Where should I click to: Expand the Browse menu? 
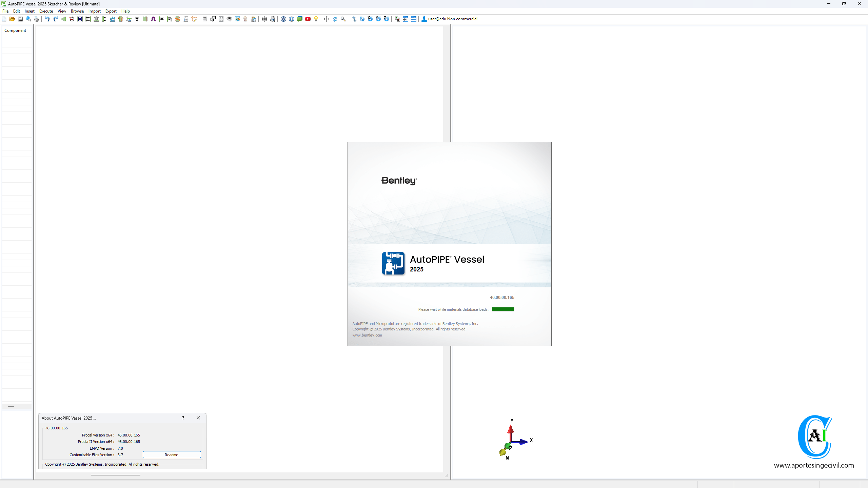point(77,11)
